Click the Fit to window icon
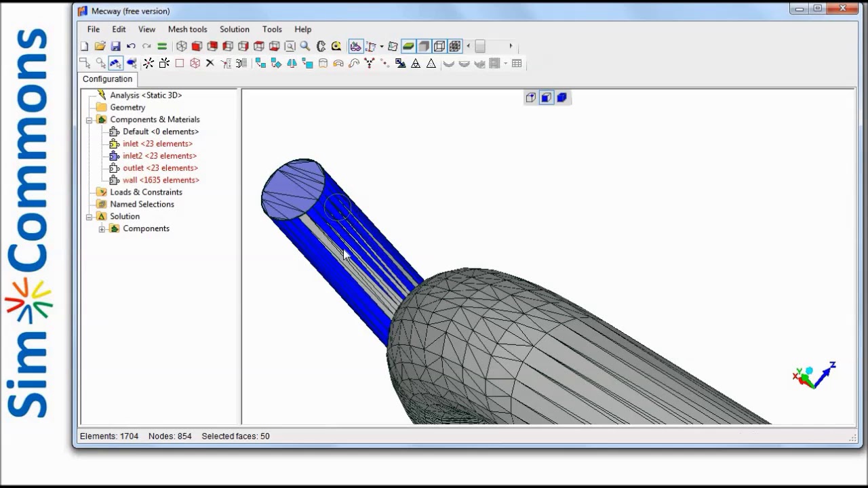The width and height of the screenshot is (868, 488). coord(290,46)
